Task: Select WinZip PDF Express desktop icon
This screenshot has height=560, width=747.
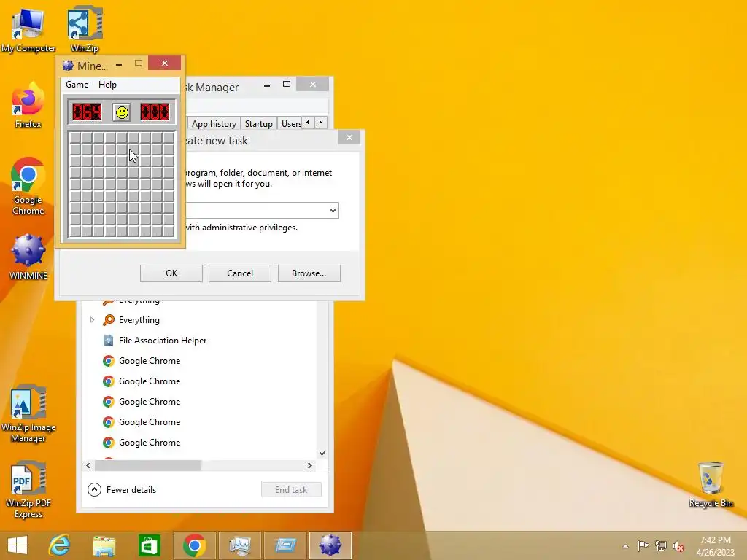Action: pyautogui.click(x=28, y=490)
